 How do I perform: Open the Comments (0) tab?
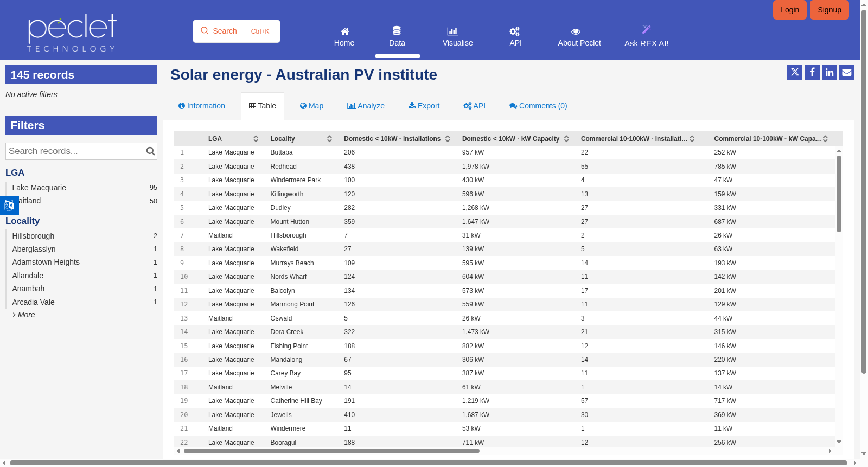coord(538,106)
